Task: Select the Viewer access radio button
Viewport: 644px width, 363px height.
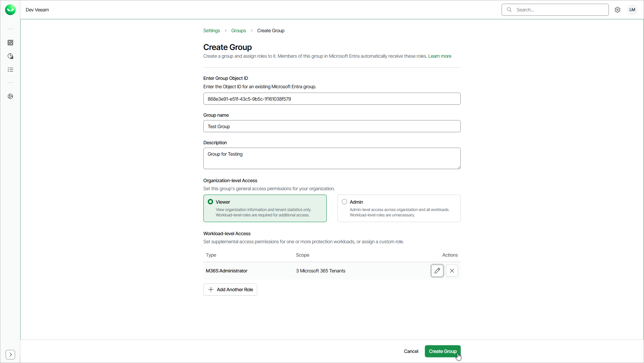Action: (x=210, y=202)
